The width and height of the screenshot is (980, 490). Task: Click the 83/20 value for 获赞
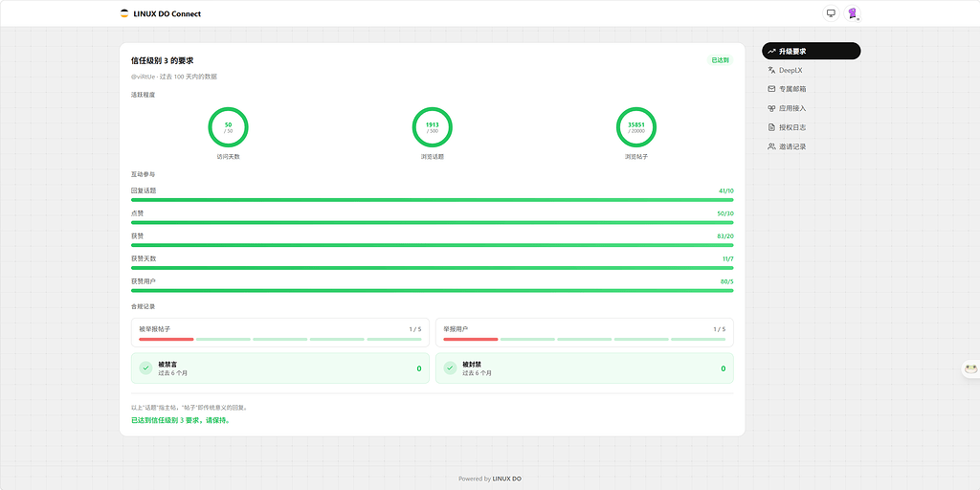click(725, 236)
